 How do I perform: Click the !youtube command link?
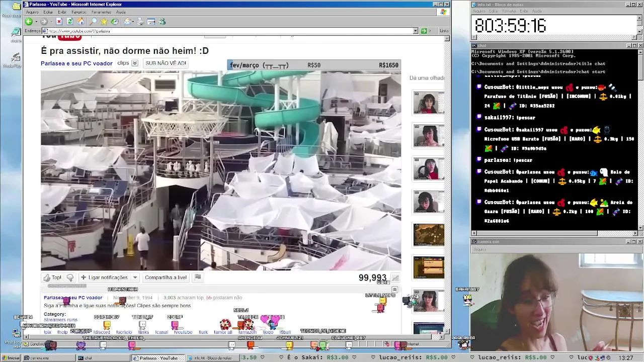click(x=183, y=332)
